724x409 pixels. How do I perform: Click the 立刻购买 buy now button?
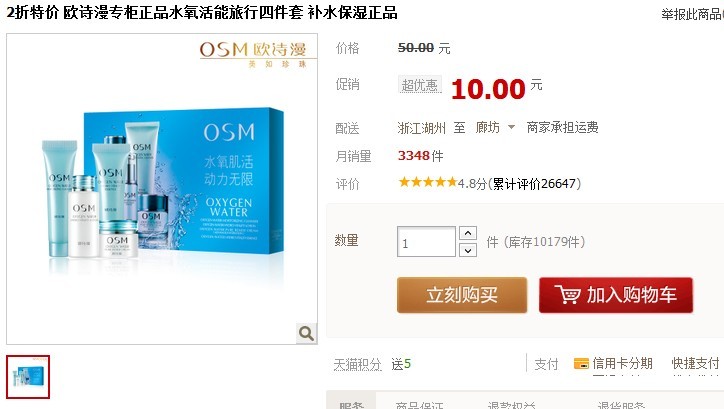click(462, 295)
